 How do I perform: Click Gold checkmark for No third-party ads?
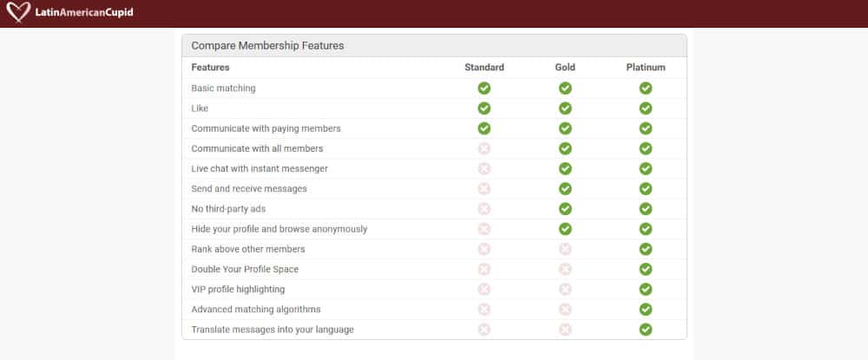coord(565,209)
